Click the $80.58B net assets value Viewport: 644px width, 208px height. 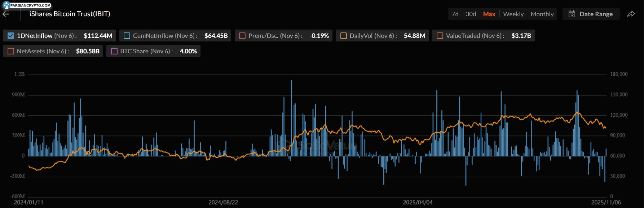(88, 51)
